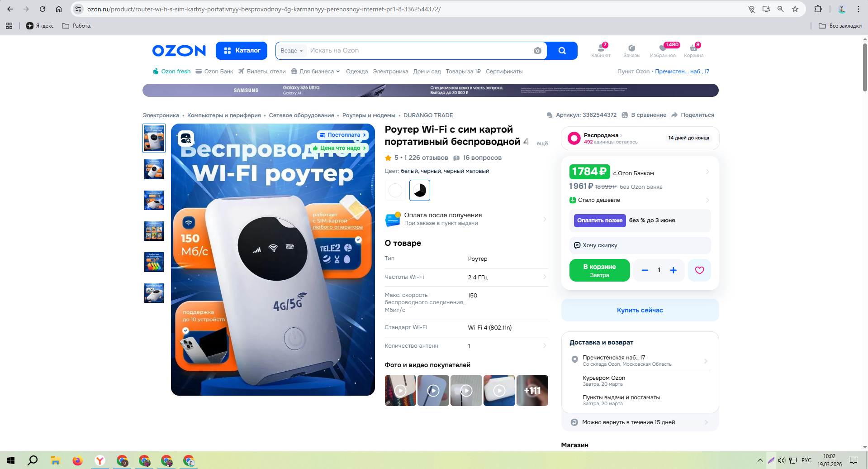The image size is (868, 469).
Task: Open the Каталог menu
Action: 242,51
